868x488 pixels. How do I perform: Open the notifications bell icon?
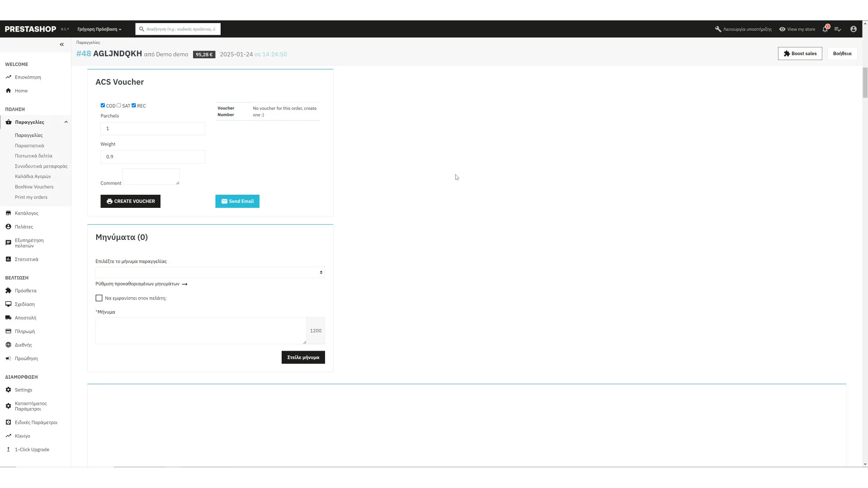[825, 29]
